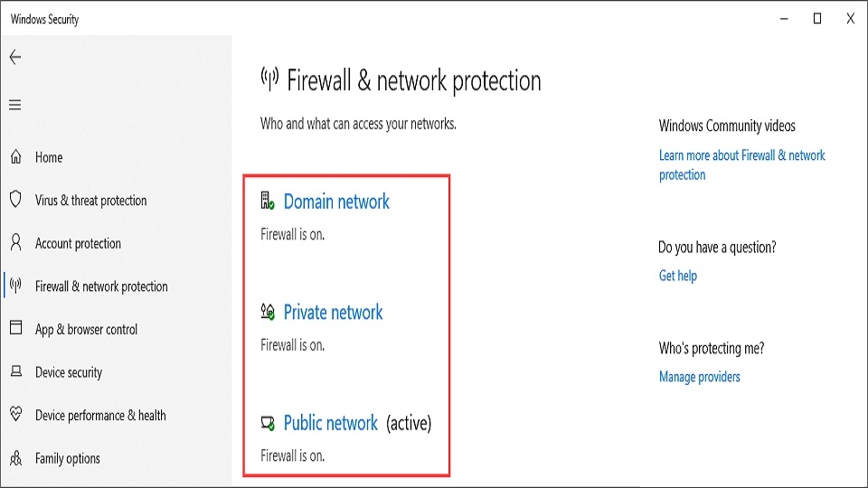The height and width of the screenshot is (488, 868).
Task: Click the Home house icon
Action: click(x=15, y=157)
